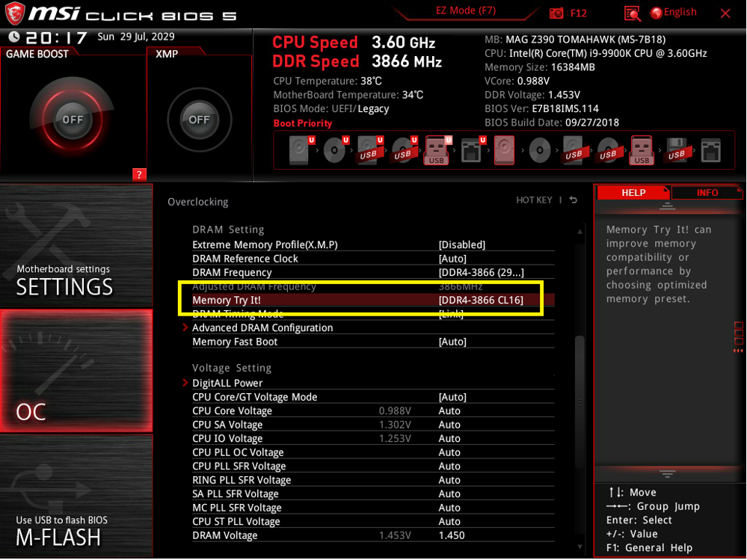The height and width of the screenshot is (560, 747).
Task: Open the DRAM Frequency DDR4-3866 value
Action: click(x=481, y=272)
